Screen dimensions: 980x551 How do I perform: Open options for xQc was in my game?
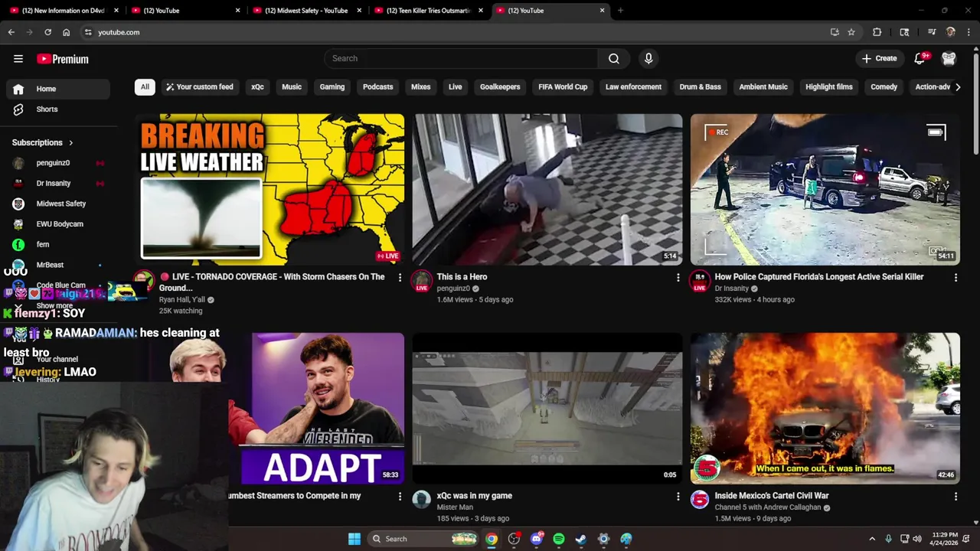coord(678,496)
